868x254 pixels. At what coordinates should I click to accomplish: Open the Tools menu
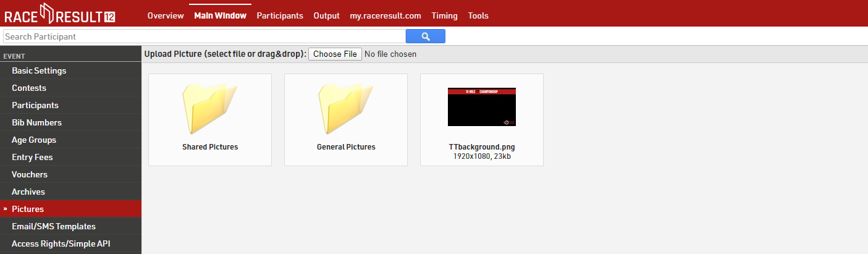coord(478,15)
